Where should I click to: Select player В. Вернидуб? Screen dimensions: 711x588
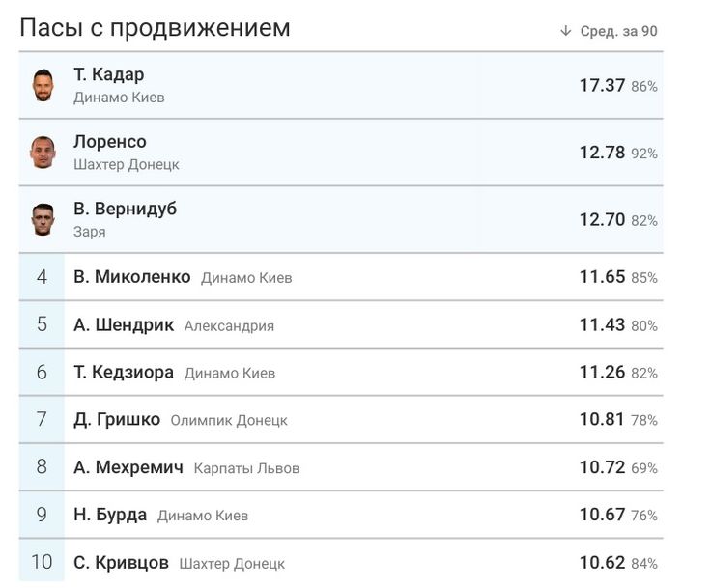point(126,210)
